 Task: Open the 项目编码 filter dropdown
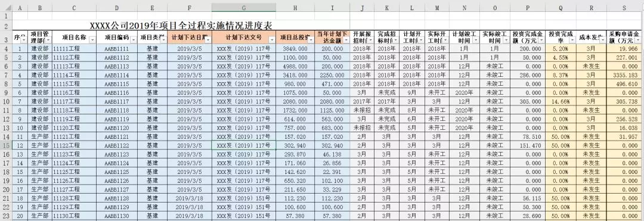click(133, 40)
